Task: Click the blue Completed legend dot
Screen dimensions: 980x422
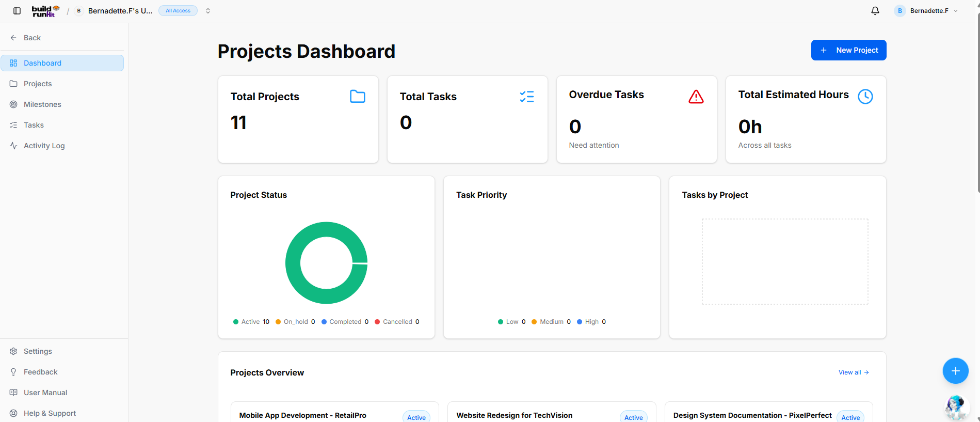Action: 324,322
